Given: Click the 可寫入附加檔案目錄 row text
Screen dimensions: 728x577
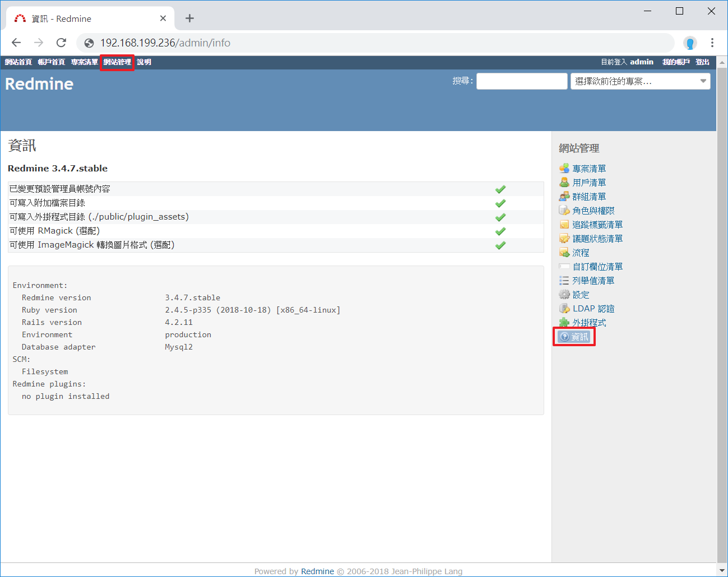Looking at the screenshot, I should point(47,203).
